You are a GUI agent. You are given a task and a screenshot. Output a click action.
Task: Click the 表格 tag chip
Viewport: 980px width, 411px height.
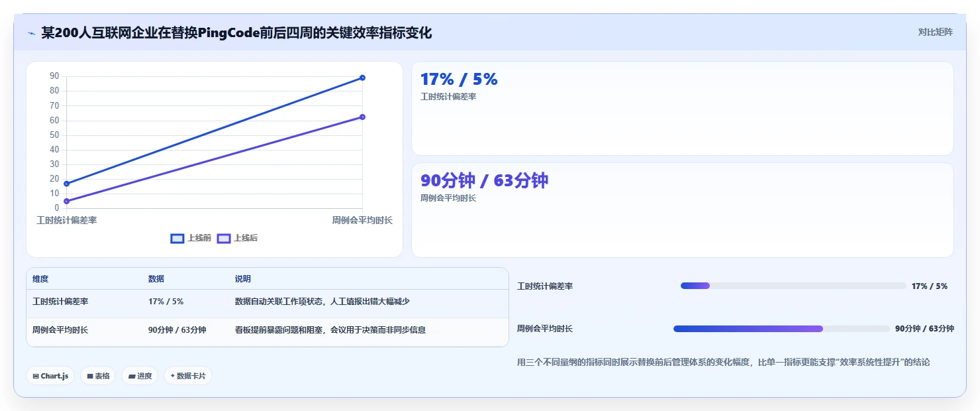pos(98,376)
